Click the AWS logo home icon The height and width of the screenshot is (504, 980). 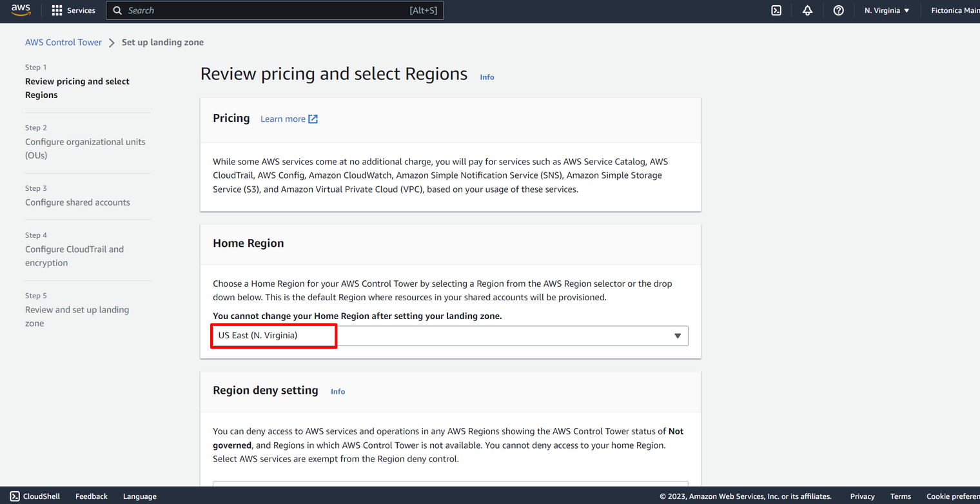click(x=21, y=10)
